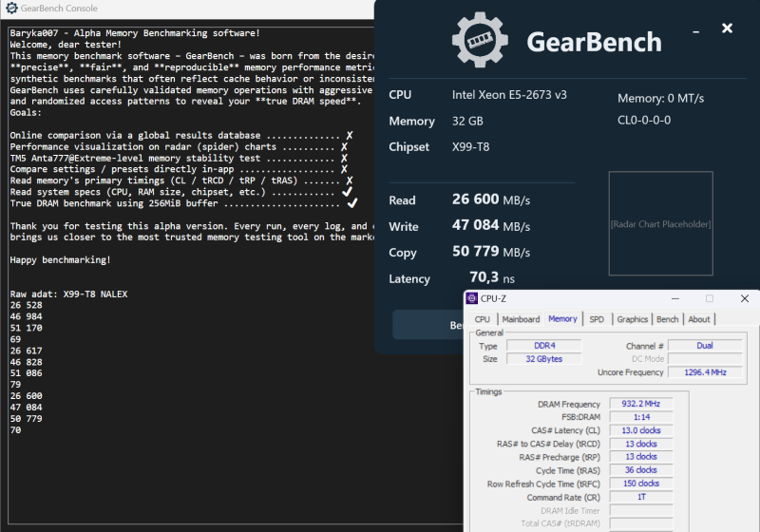Open the SPD tab in CPU-Z
The width and height of the screenshot is (760, 532).
[x=597, y=319]
